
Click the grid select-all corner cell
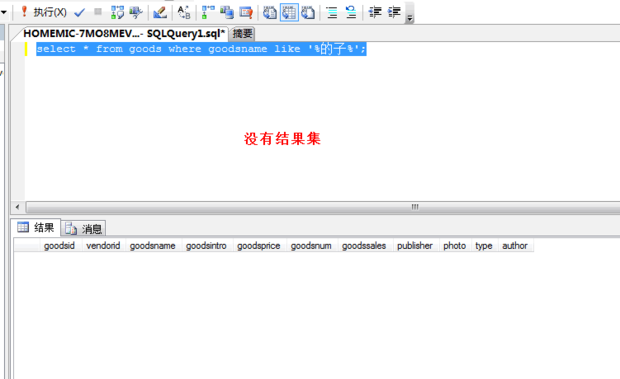27,245
